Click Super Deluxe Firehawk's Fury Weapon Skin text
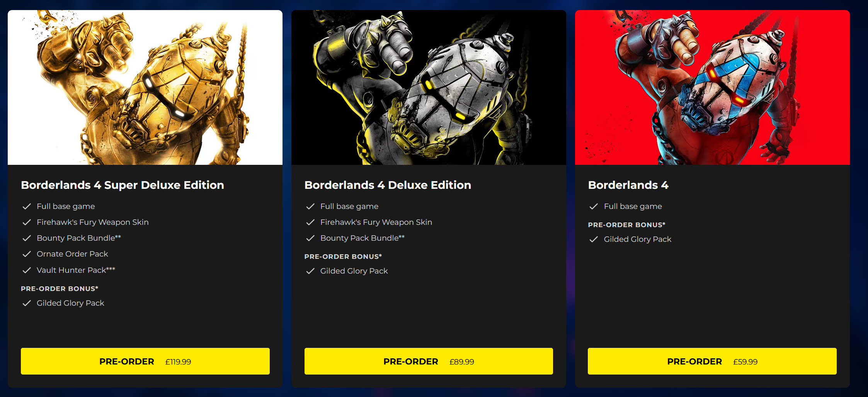The image size is (868, 397). coord(93,222)
